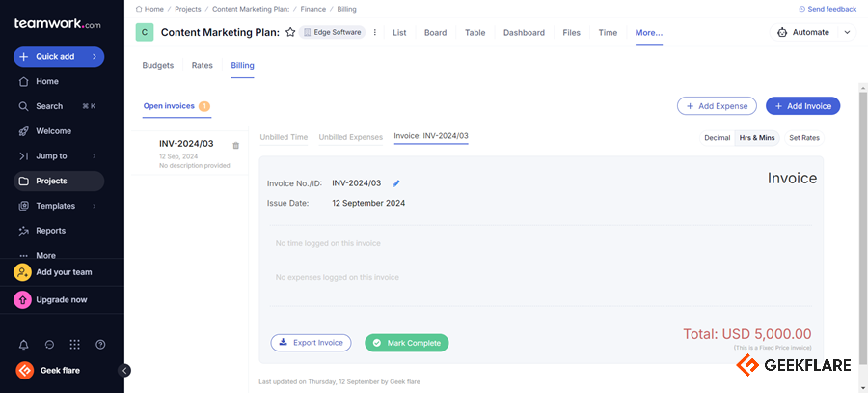Collapse the sidebar with arrow button
Image resolution: width=868 pixels, height=393 pixels.
(124, 370)
